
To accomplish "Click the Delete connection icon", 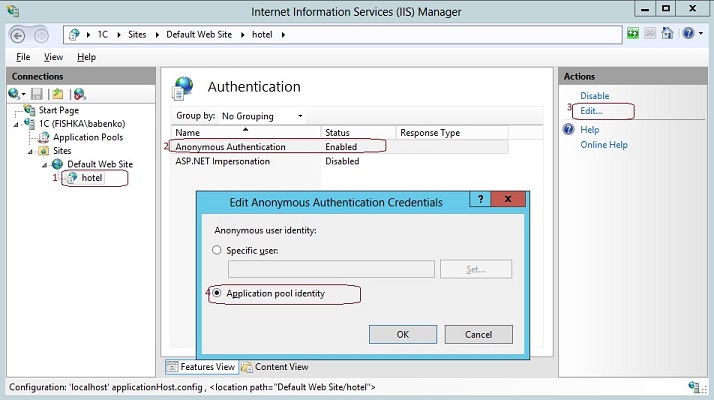I will [80, 94].
